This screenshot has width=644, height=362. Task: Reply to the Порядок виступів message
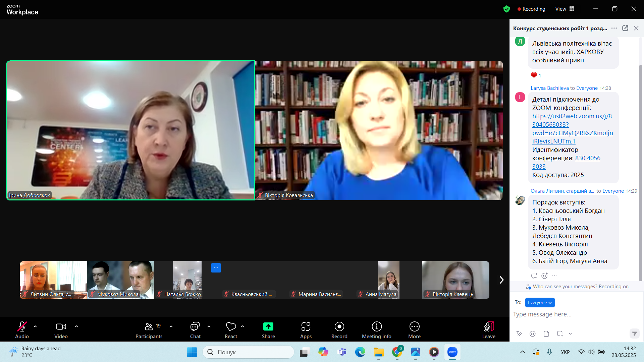click(x=534, y=276)
